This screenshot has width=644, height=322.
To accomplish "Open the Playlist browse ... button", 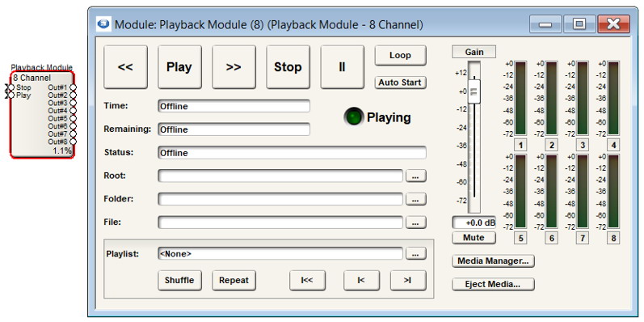I will (415, 254).
